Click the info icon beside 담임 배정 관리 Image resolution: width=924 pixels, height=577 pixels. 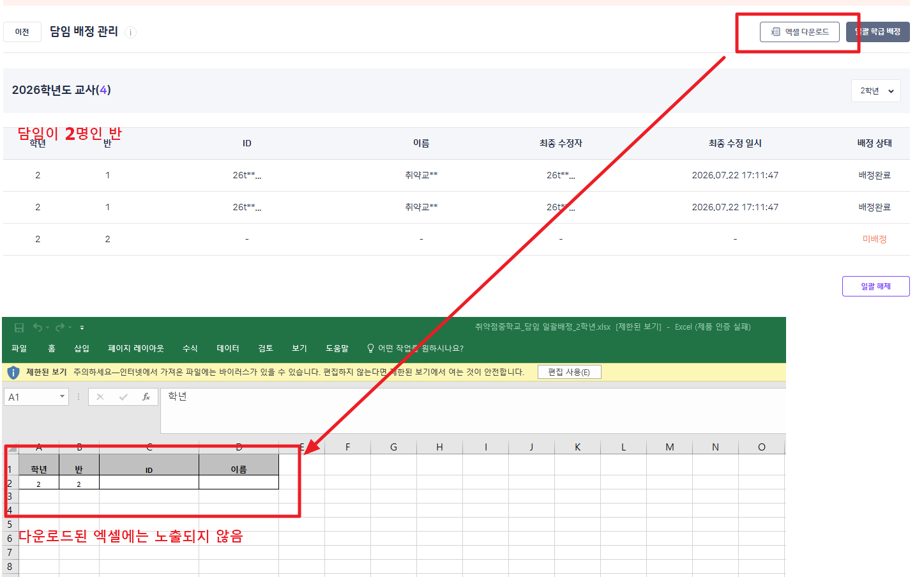(130, 33)
